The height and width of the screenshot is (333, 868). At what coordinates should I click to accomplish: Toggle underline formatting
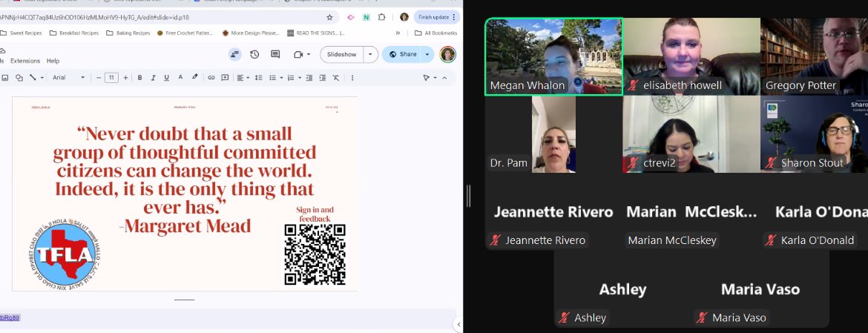pos(167,78)
